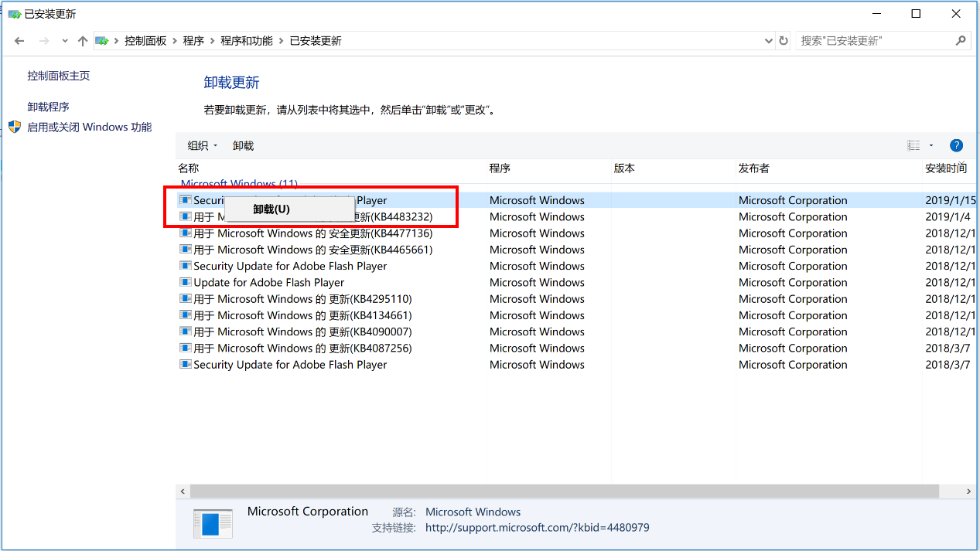Expand the view options dropdown arrow
Screen dimensions: 980x551
pyautogui.click(x=931, y=145)
